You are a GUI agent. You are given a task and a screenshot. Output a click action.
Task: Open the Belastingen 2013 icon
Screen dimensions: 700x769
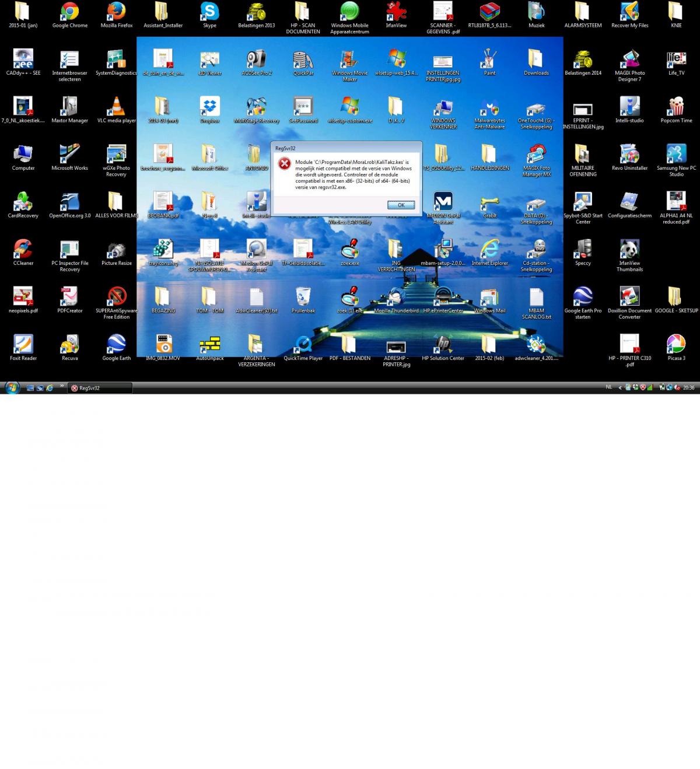coord(256,15)
